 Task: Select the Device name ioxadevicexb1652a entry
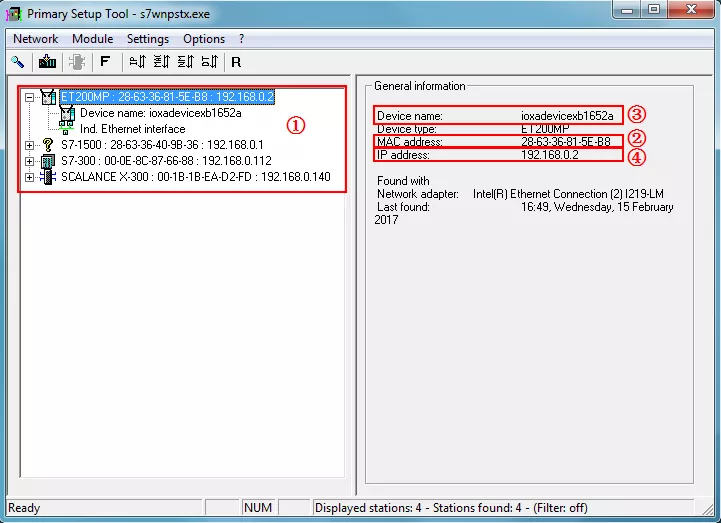click(143, 114)
